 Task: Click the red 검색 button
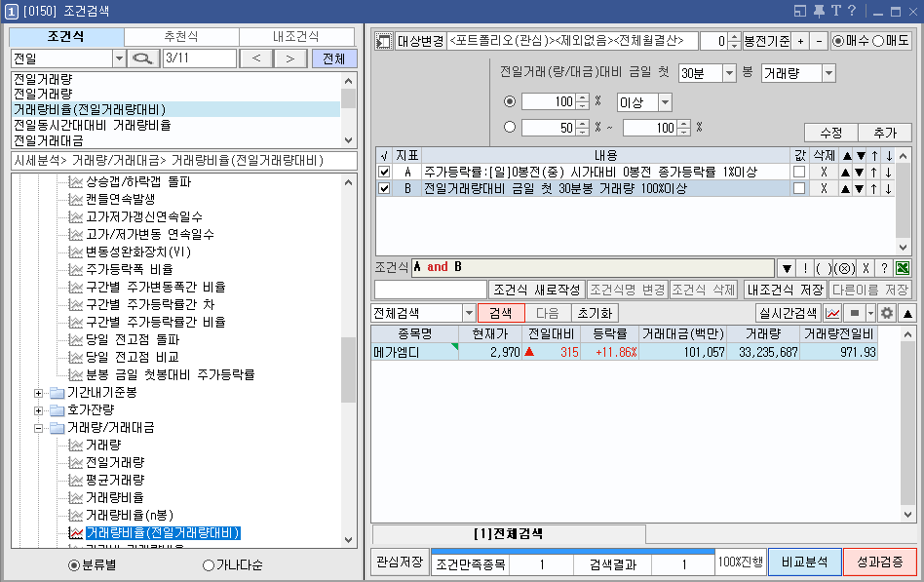click(500, 313)
